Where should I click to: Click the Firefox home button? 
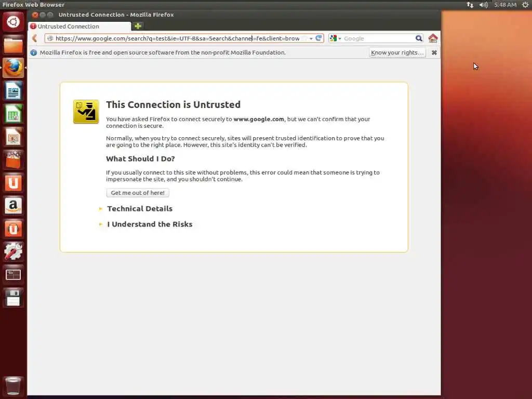433,38
